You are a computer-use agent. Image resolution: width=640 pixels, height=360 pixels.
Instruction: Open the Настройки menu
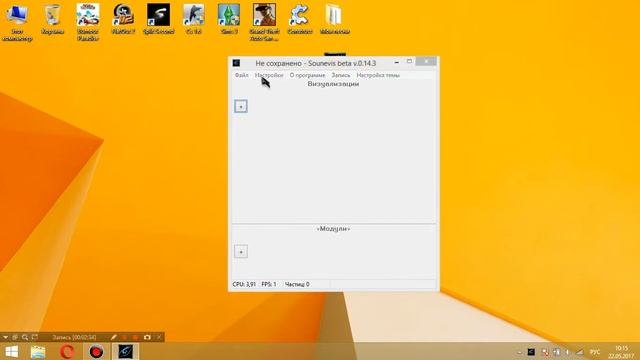pyautogui.click(x=269, y=75)
